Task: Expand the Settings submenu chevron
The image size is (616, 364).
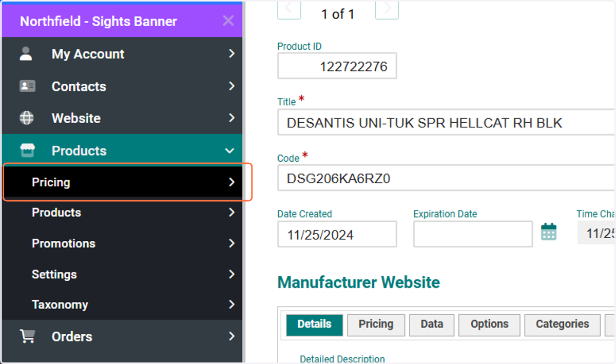Action: (x=232, y=274)
